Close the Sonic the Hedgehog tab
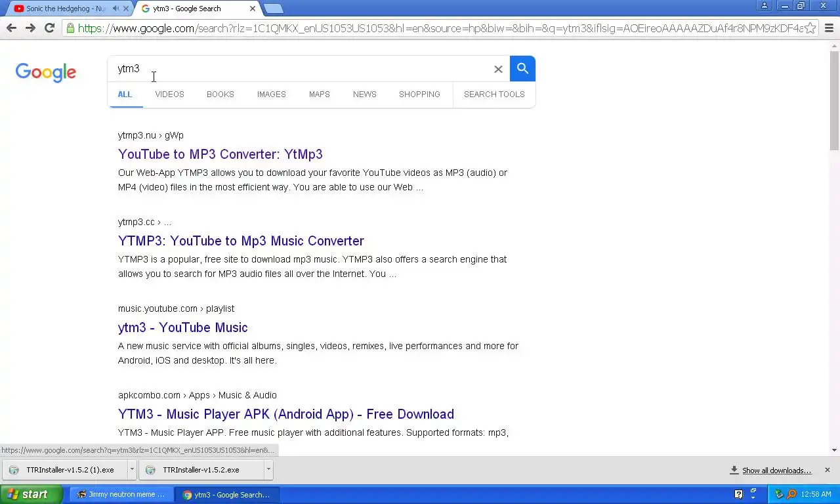 pyautogui.click(x=126, y=9)
